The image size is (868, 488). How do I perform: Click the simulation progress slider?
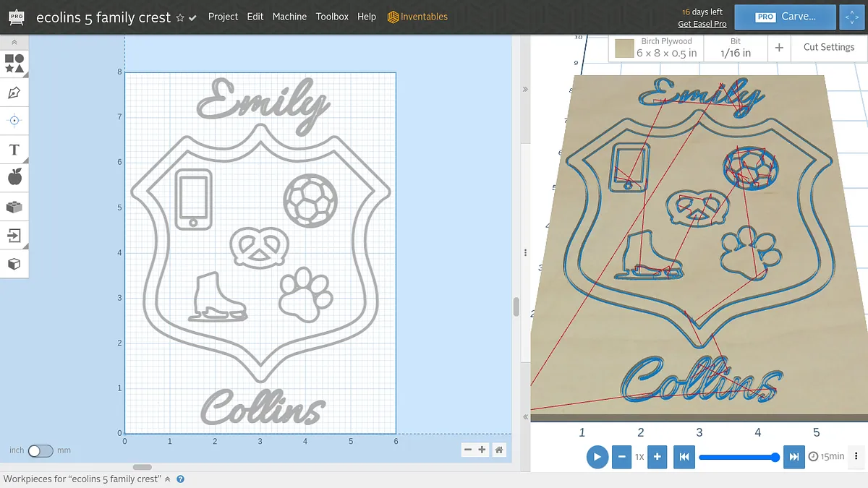pyautogui.click(x=738, y=457)
